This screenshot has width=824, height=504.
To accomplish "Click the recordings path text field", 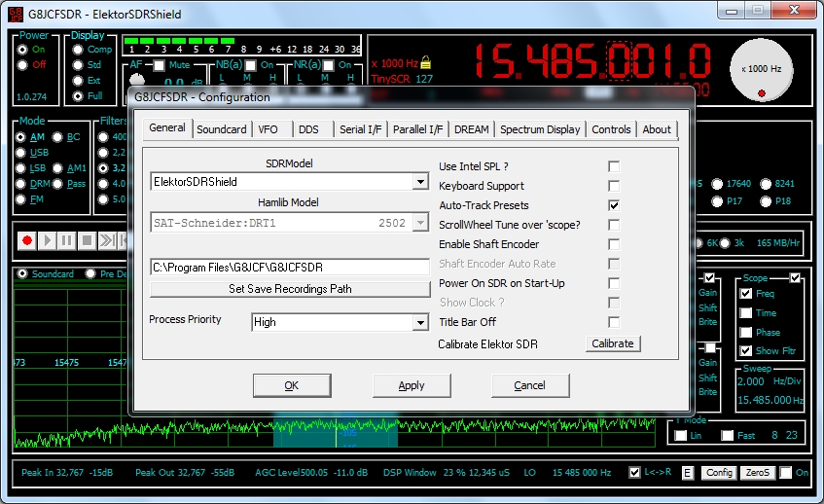I will pyautogui.click(x=290, y=267).
